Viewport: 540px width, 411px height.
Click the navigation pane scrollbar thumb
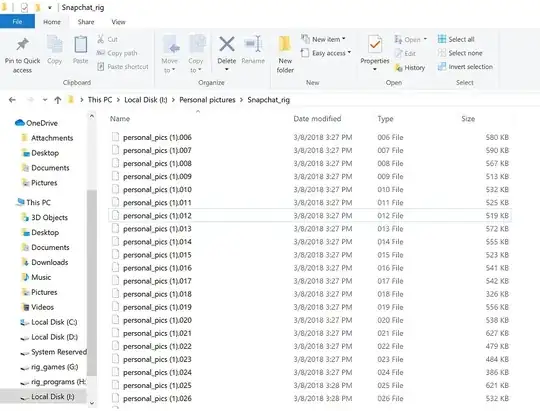[92, 282]
